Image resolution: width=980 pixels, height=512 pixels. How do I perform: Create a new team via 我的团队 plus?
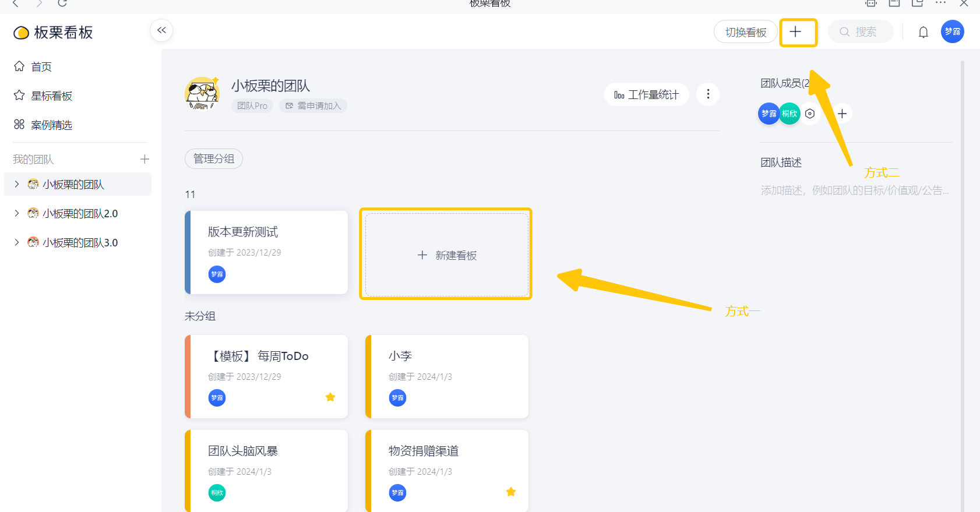(x=144, y=159)
